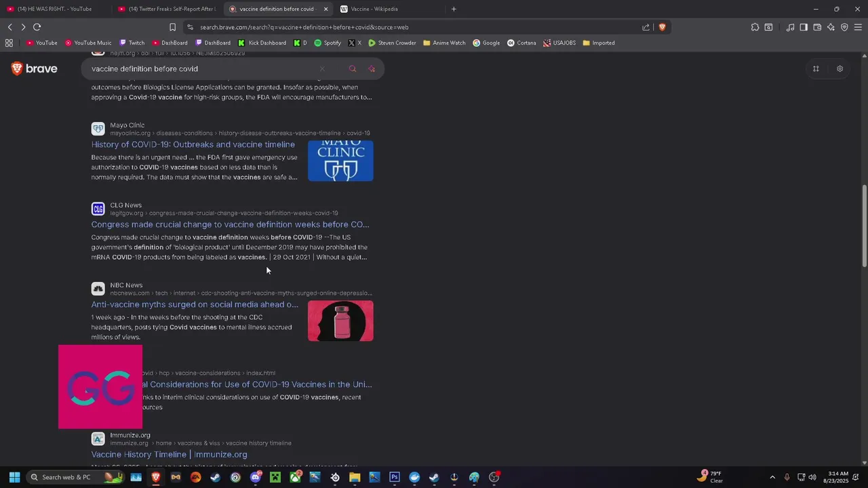This screenshot has height=488, width=868.
Task: Close the vaccine definition search tab
Action: [x=325, y=9]
